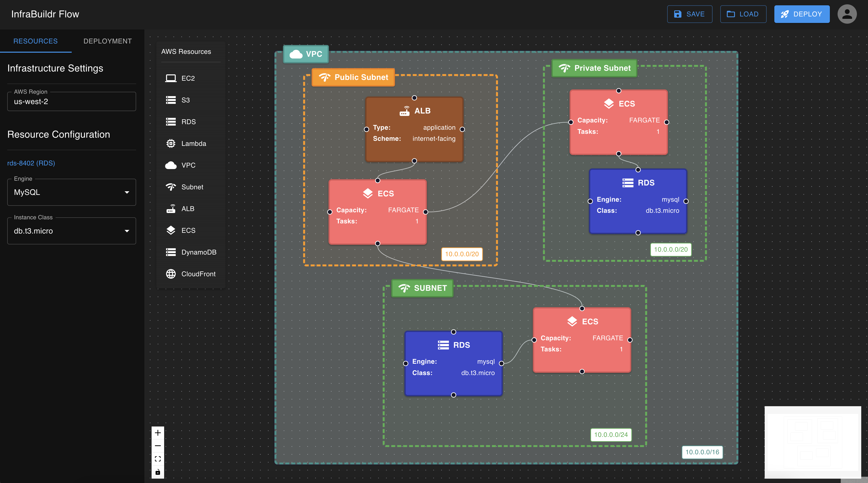Choose the ECS resource in palette
The width and height of the screenshot is (868, 483).
click(191, 231)
